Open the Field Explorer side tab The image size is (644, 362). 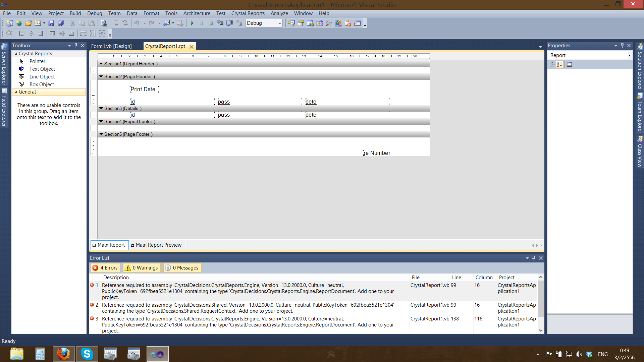[4, 108]
